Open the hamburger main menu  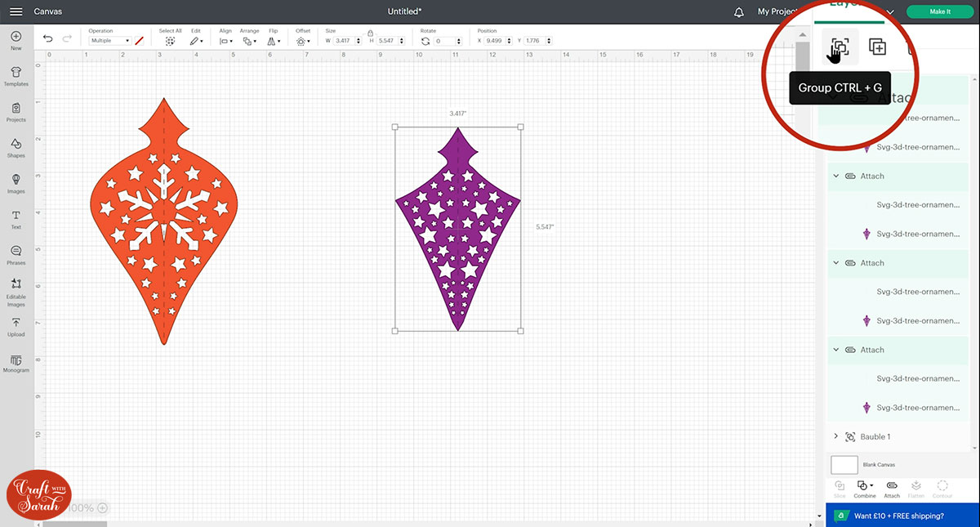click(x=16, y=11)
